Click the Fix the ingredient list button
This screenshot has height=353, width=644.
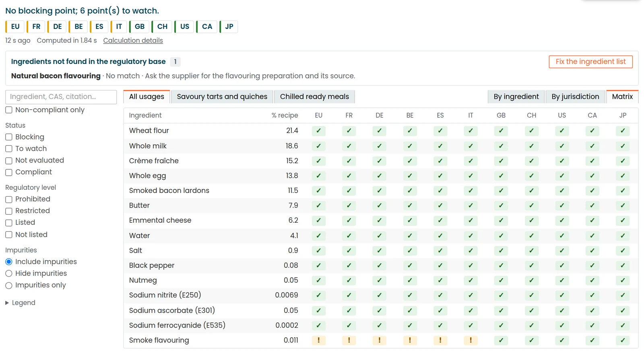pyautogui.click(x=590, y=62)
